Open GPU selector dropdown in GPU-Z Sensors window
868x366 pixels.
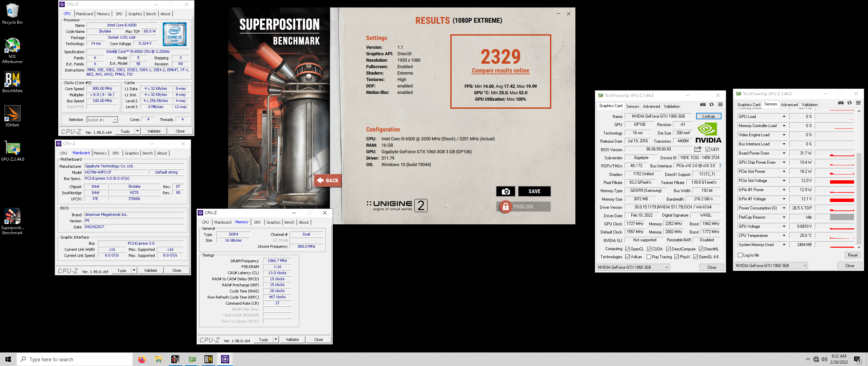771,266
